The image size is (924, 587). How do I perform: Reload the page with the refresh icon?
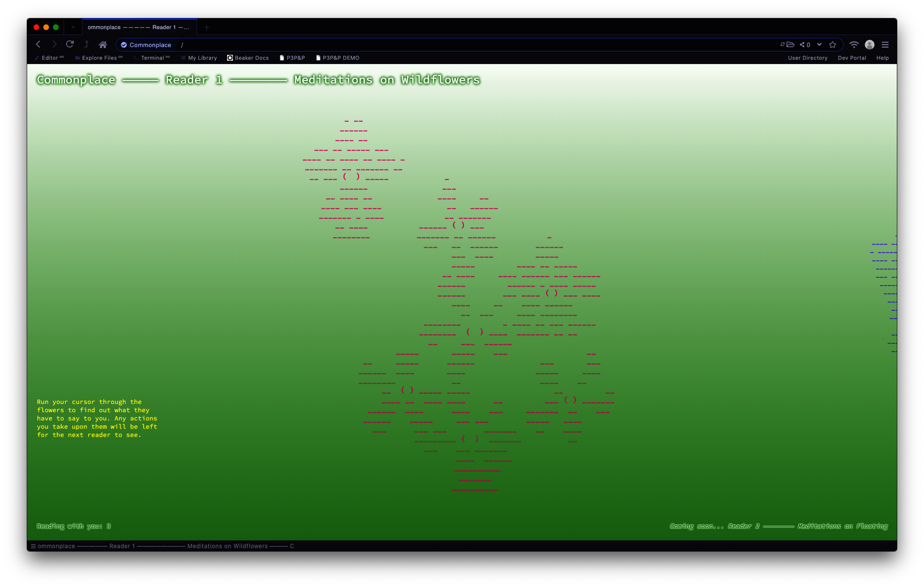[x=70, y=45]
